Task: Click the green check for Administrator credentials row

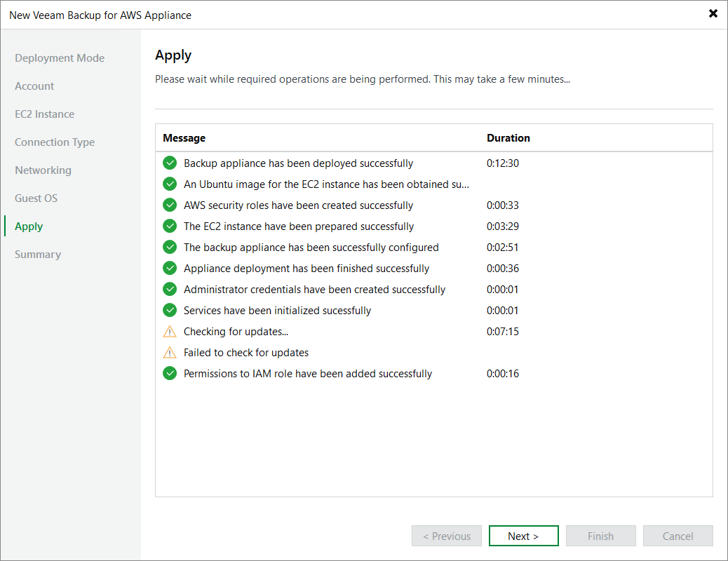Action: click(170, 290)
